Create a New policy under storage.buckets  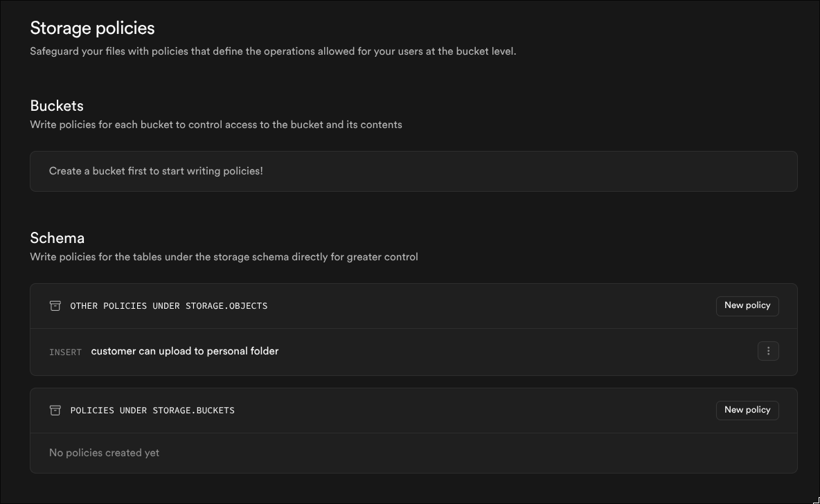747,410
